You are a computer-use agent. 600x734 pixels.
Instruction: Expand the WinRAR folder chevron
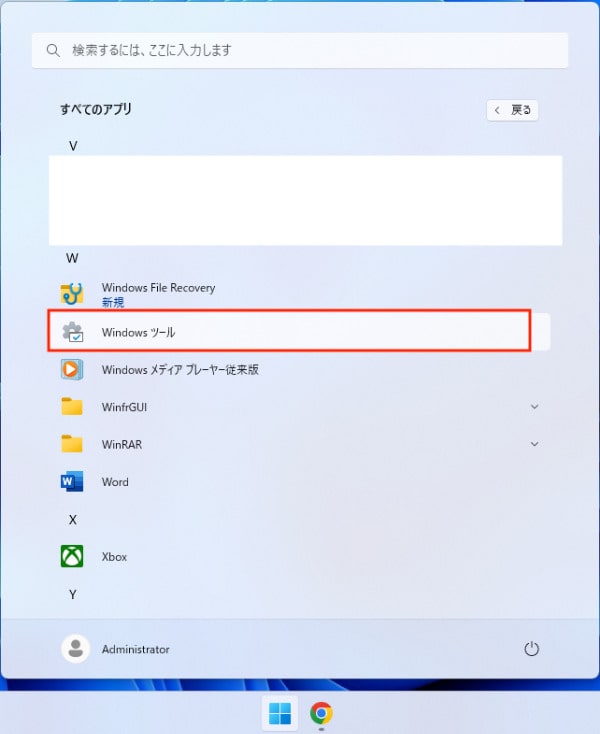pos(534,444)
